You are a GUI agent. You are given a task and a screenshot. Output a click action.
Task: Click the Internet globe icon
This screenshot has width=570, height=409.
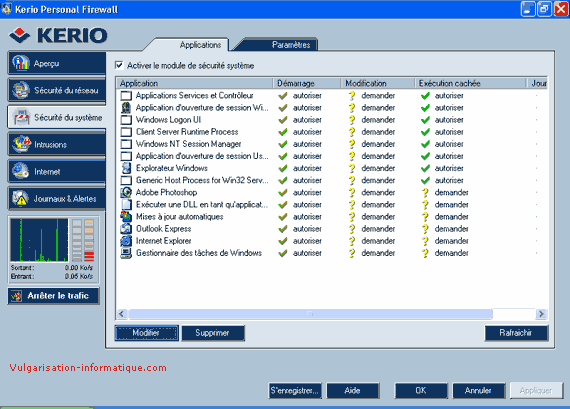pyautogui.click(x=20, y=171)
